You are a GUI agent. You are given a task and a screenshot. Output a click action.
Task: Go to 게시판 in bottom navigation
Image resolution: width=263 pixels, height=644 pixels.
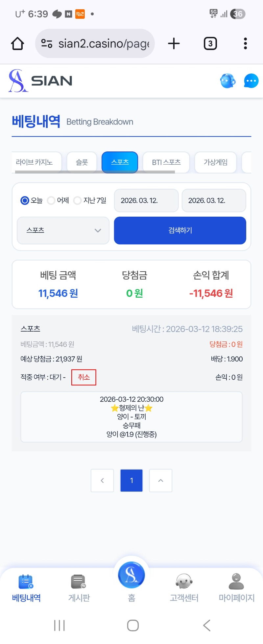point(79,588)
